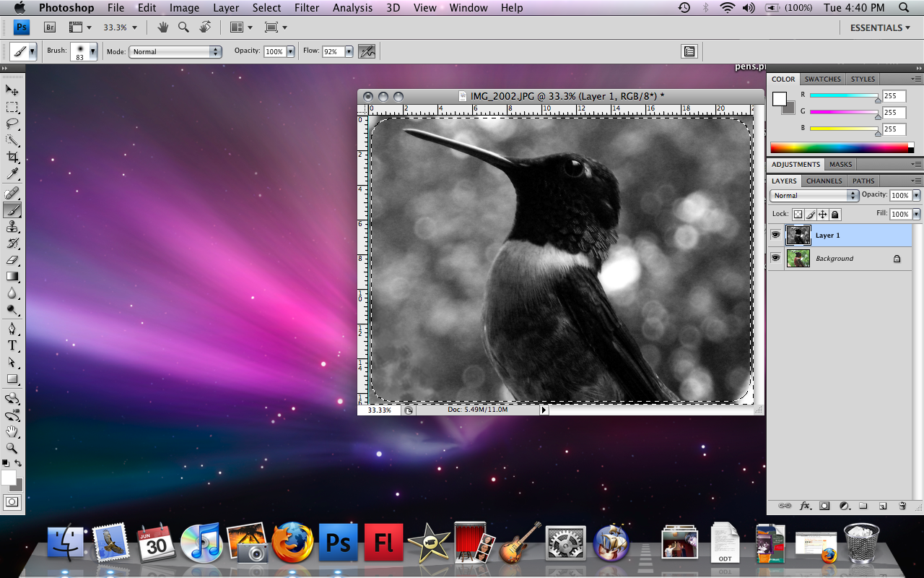The image size is (924, 578).
Task: Open the brush Opacity slider dropdown
Action: (290, 52)
